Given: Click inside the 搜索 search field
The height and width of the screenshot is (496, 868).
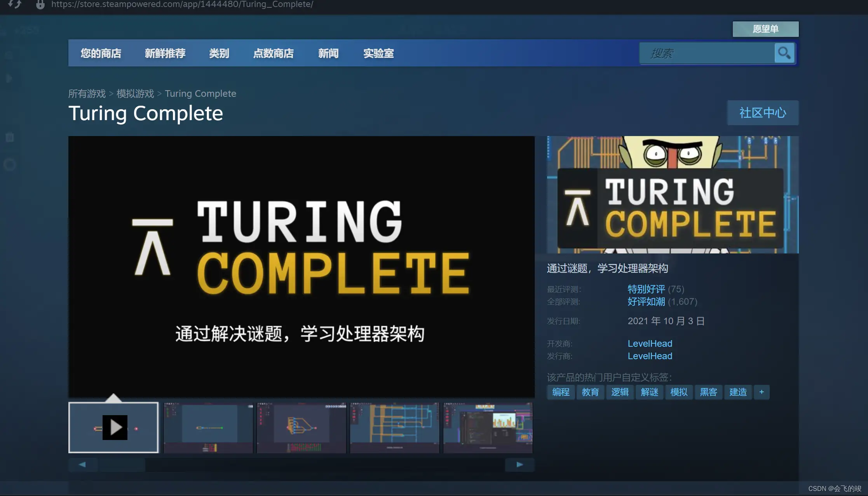Looking at the screenshot, I should pyautogui.click(x=707, y=53).
